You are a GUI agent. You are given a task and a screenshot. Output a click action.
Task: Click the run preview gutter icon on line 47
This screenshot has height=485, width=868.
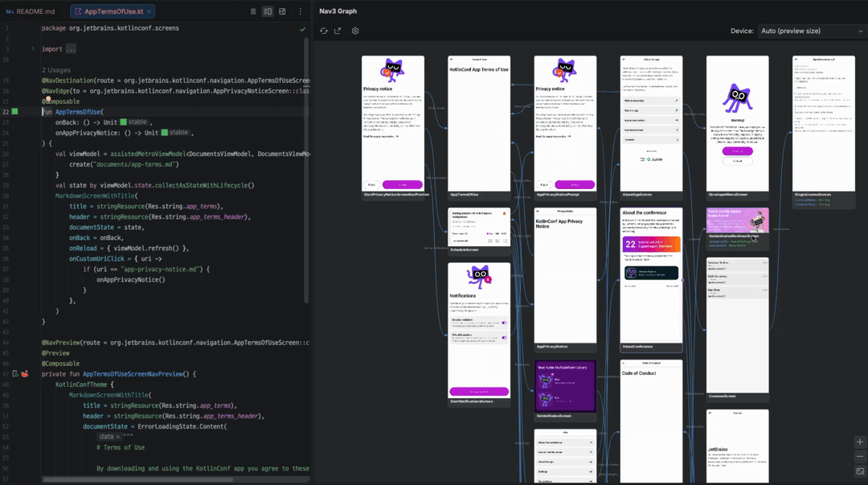pyautogui.click(x=15, y=374)
